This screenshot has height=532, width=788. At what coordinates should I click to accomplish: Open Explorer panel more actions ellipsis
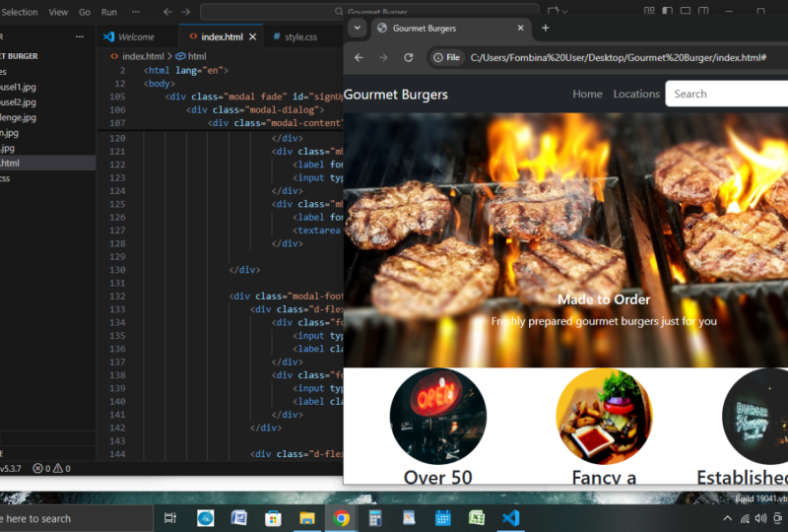80,36
